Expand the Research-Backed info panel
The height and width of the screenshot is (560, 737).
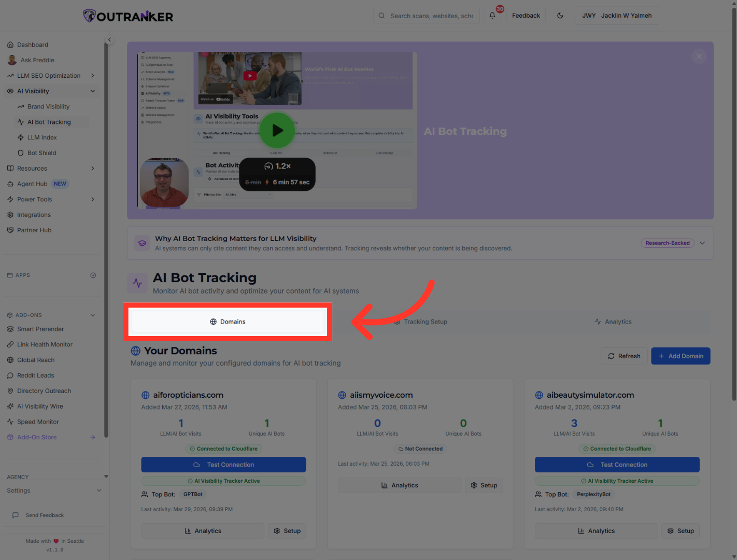(x=702, y=243)
